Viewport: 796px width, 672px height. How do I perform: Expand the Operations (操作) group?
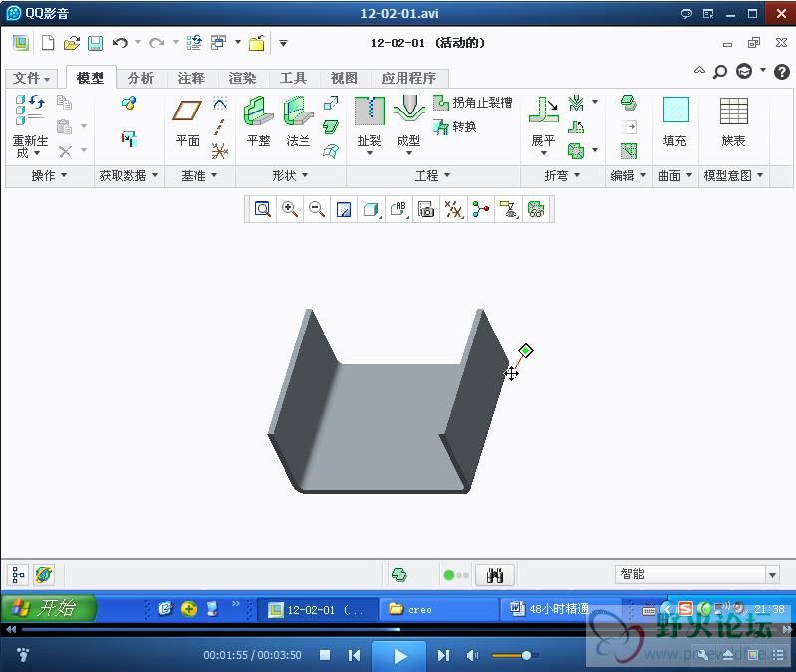click(49, 175)
